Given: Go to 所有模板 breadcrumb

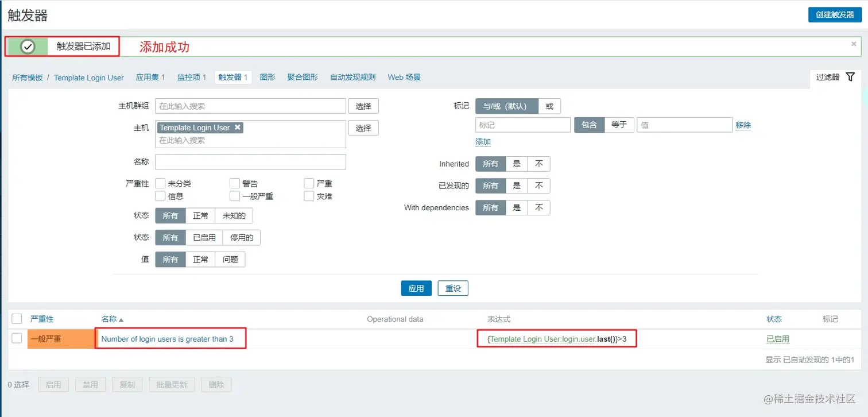Looking at the screenshot, I should click(28, 78).
